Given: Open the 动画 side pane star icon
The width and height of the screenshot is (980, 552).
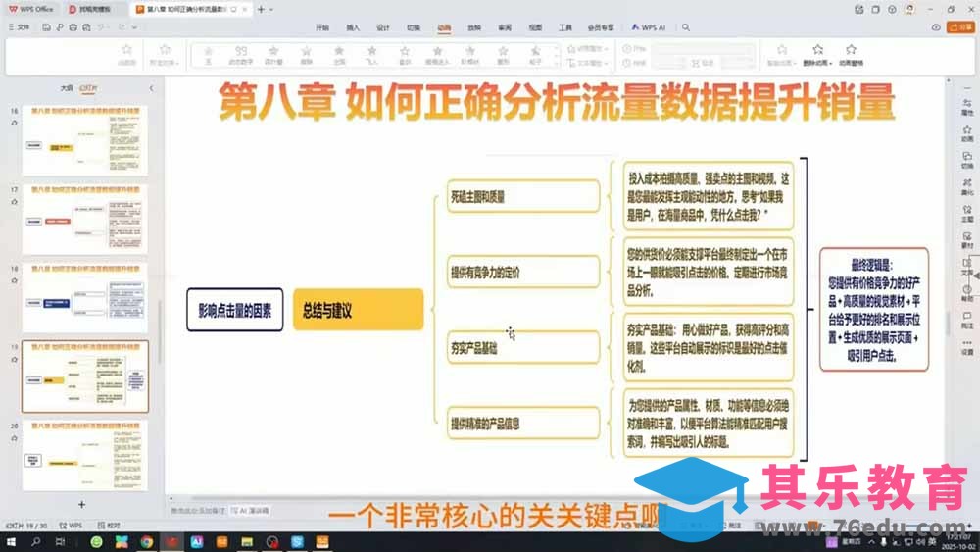Looking at the screenshot, I should (x=967, y=133).
